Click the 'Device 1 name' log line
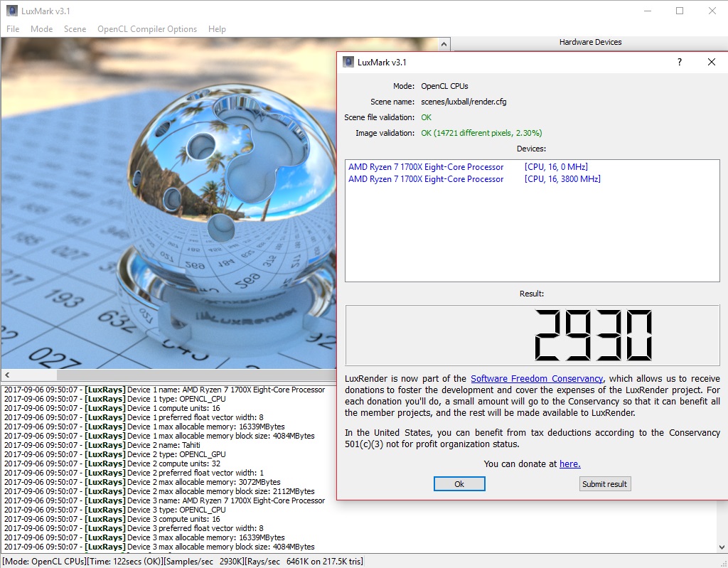 point(164,390)
